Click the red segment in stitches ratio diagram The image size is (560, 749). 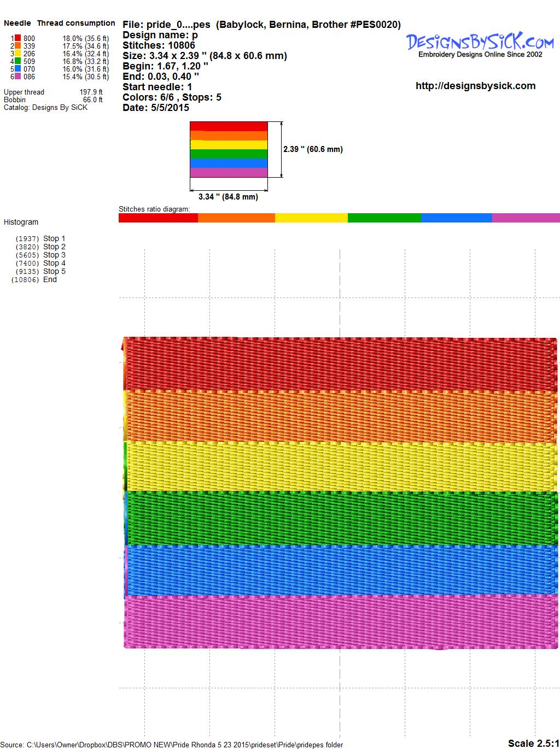[158, 218]
